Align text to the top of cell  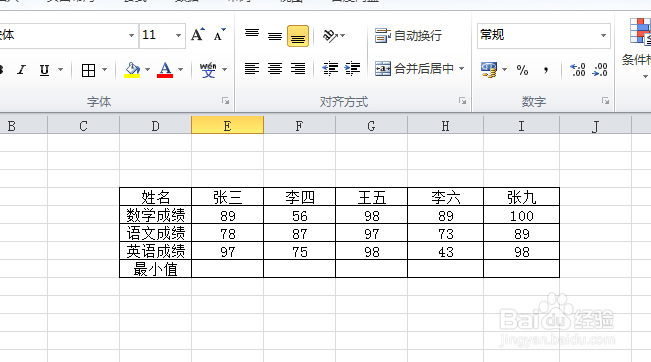[x=252, y=35]
